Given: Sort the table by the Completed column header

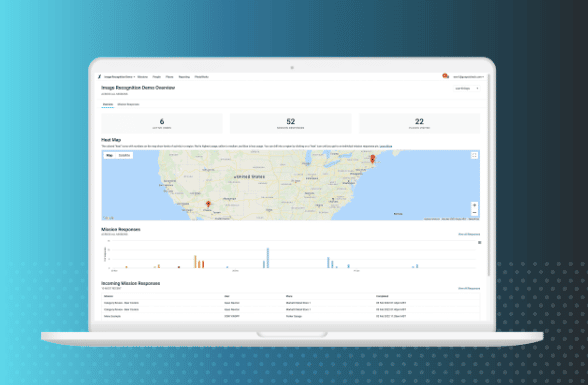Looking at the screenshot, I should tap(382, 296).
